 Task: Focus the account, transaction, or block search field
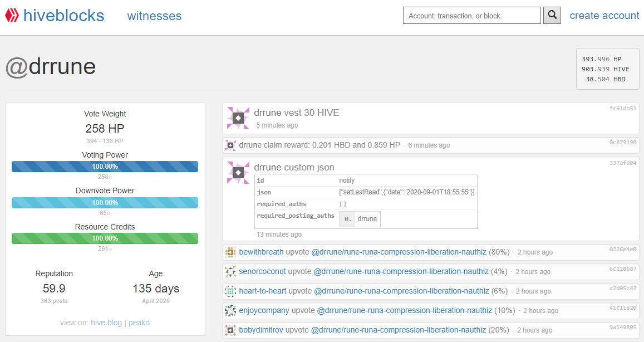[472, 16]
